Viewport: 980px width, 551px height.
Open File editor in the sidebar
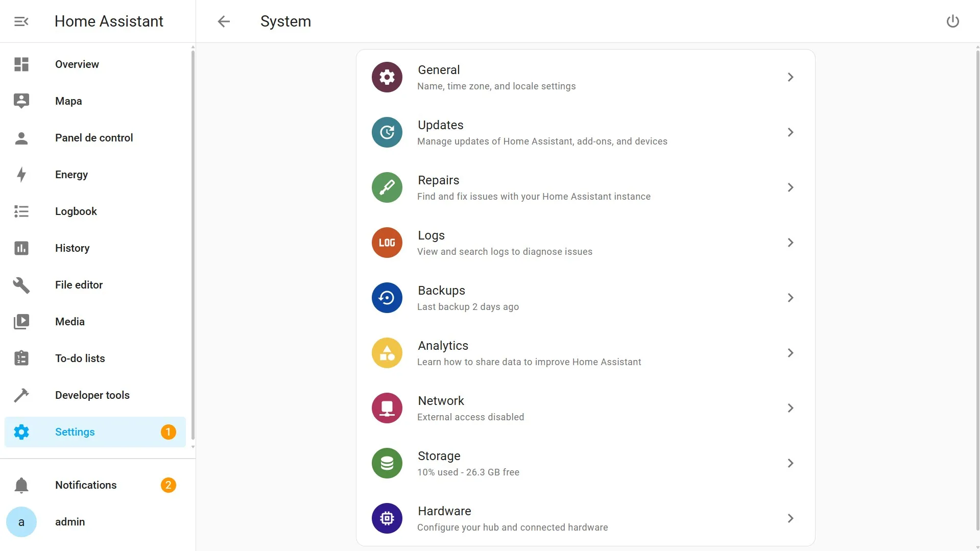point(95,285)
